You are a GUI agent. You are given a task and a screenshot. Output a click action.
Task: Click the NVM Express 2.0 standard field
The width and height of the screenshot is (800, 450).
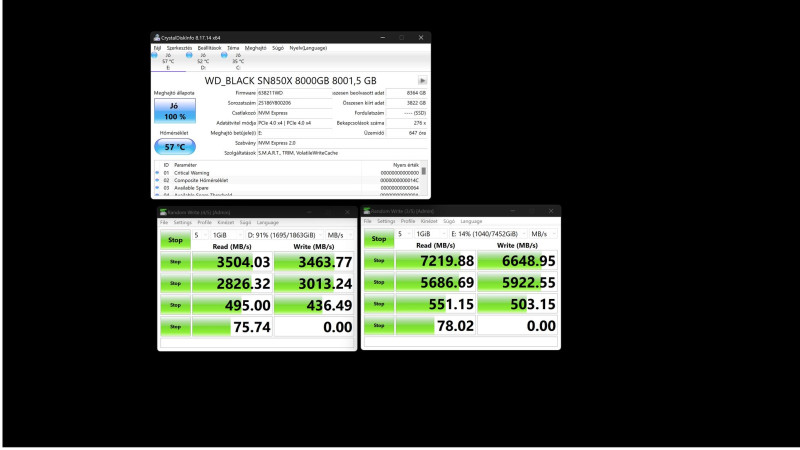click(x=342, y=143)
